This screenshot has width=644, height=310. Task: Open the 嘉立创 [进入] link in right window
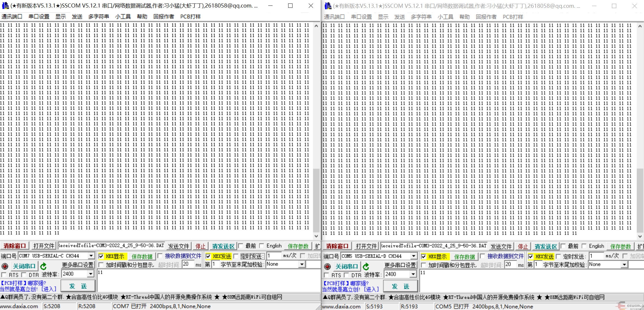click(x=351, y=289)
